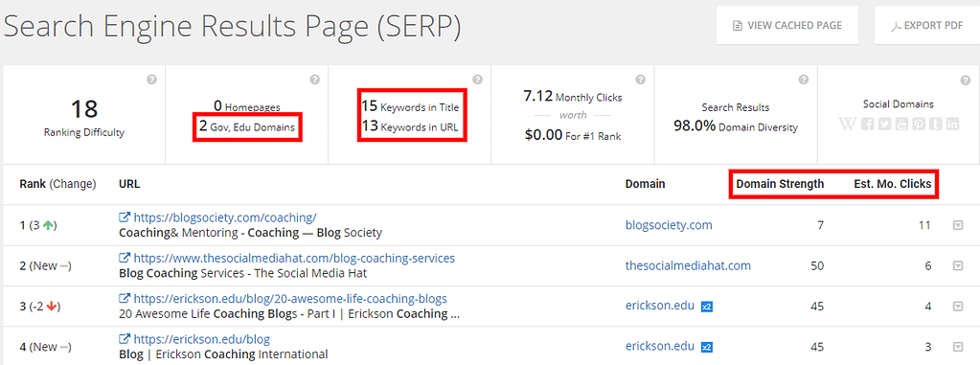
Task: Click external link icon for thesocialmediahat.com URL
Action: tap(125, 258)
